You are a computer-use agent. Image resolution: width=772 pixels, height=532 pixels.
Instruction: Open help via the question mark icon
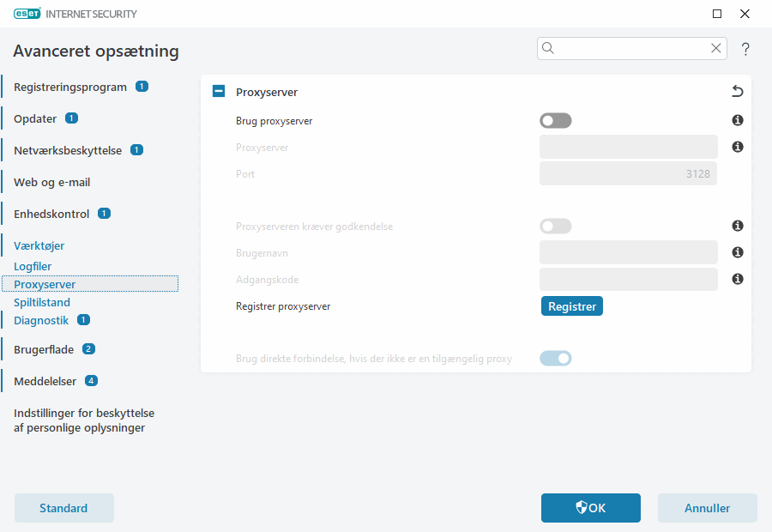(745, 49)
